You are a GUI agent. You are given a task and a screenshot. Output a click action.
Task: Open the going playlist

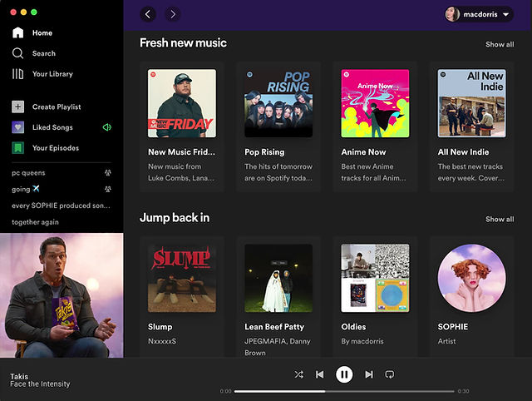[x=26, y=189]
